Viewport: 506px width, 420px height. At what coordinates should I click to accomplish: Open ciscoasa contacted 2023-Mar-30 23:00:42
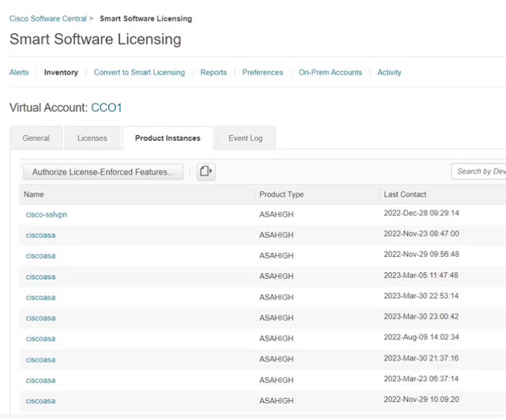pyautogui.click(x=40, y=318)
